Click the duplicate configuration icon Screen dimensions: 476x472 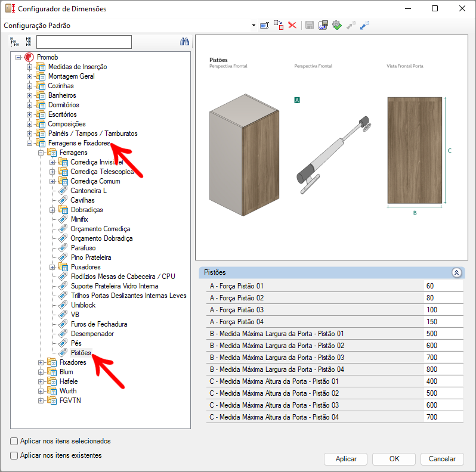pyautogui.click(x=279, y=25)
